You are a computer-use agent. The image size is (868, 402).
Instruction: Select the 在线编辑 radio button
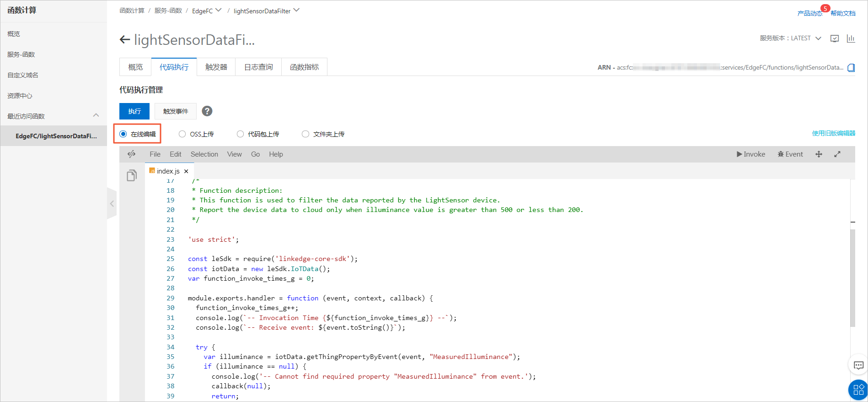[123, 134]
